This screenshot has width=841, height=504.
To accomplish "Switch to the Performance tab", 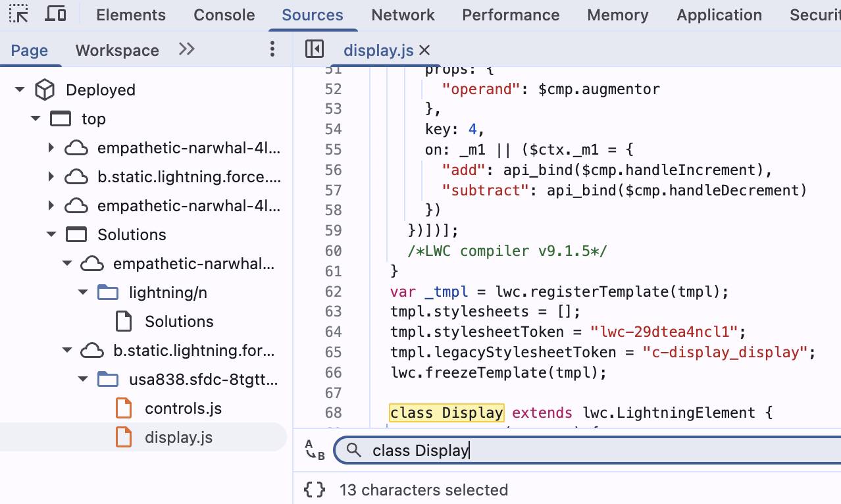I will [511, 14].
